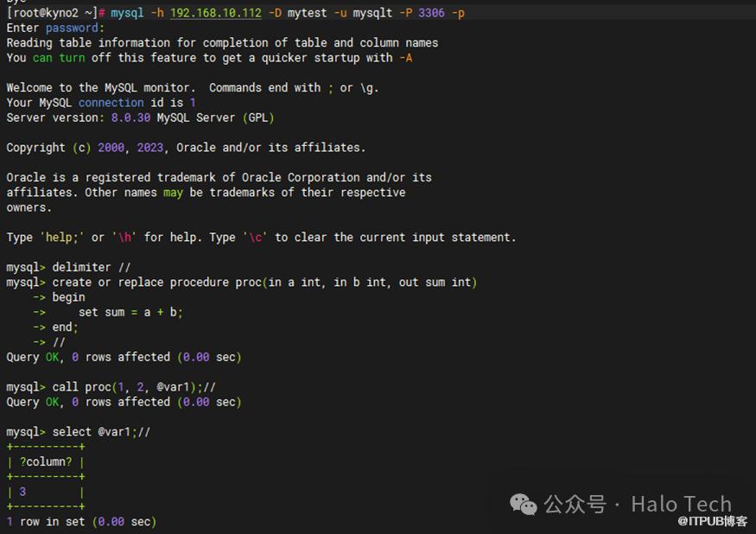Click the 'Halo Tech' watermark text
Viewport: 756px width, 534px height.
click(681, 504)
